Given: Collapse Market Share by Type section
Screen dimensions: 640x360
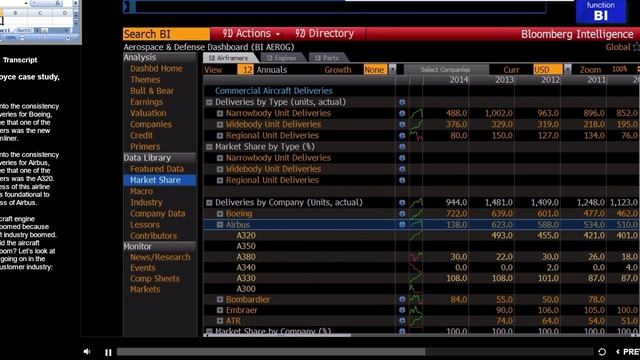Looking at the screenshot, I should pos(209,147).
